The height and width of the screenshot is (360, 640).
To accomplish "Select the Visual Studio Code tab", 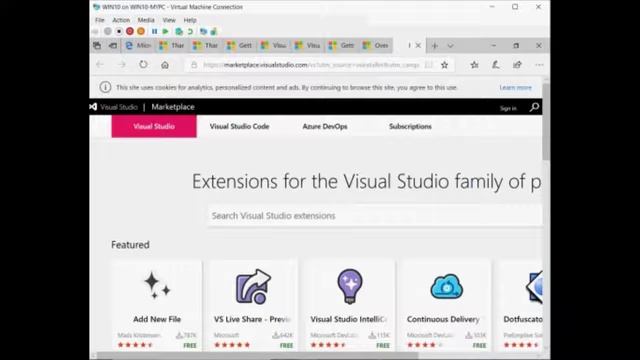I will click(x=239, y=127).
